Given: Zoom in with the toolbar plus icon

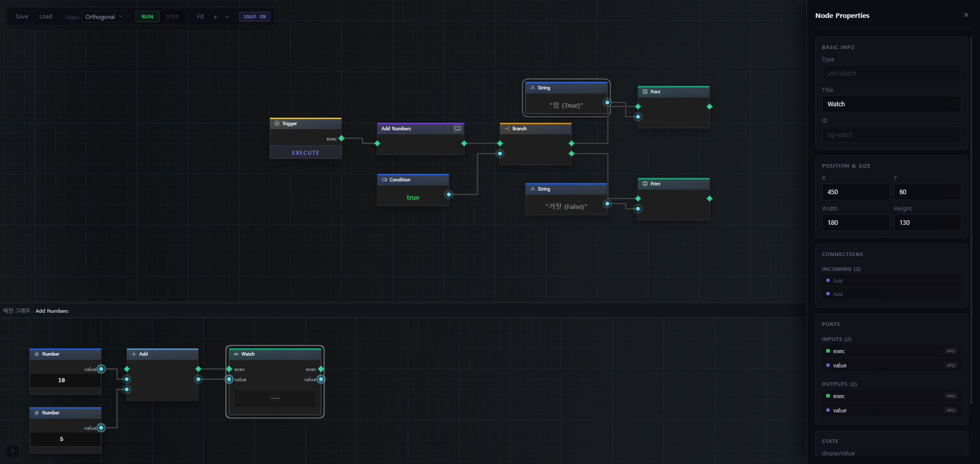Looking at the screenshot, I should tap(215, 17).
